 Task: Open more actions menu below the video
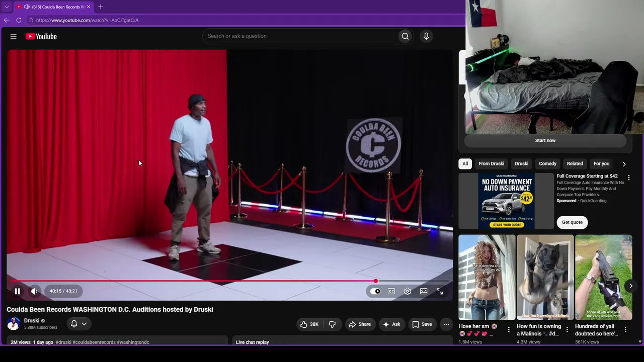(446, 324)
